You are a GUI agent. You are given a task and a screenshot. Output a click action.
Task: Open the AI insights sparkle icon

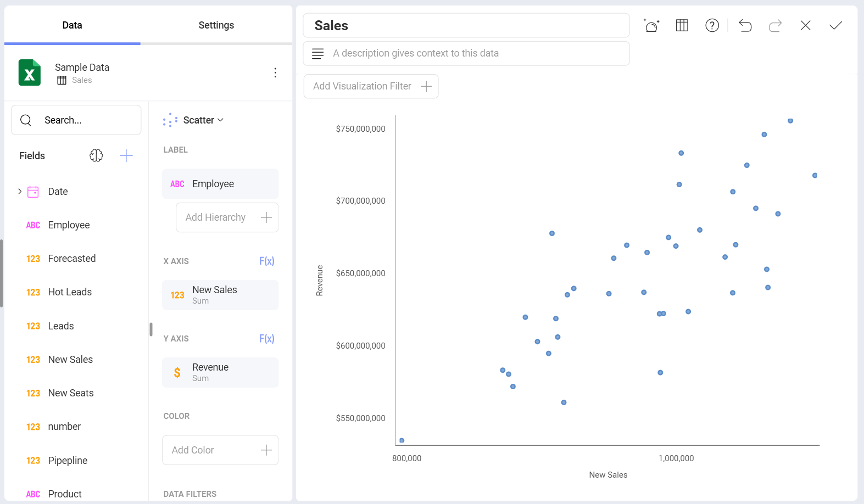point(651,25)
